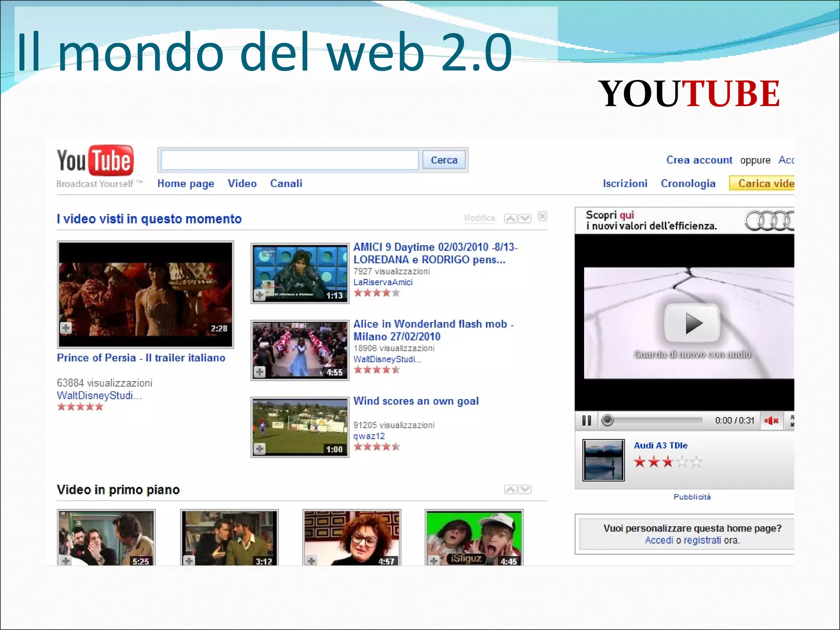840x630 pixels.
Task: Open Cronologia menu link
Action: click(688, 184)
